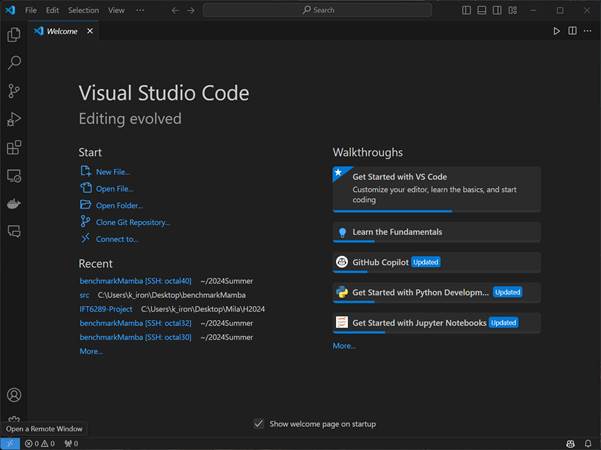The height and width of the screenshot is (450, 601).
Task: Expand hidden menus via the ellipsis
Action: pyautogui.click(x=140, y=10)
